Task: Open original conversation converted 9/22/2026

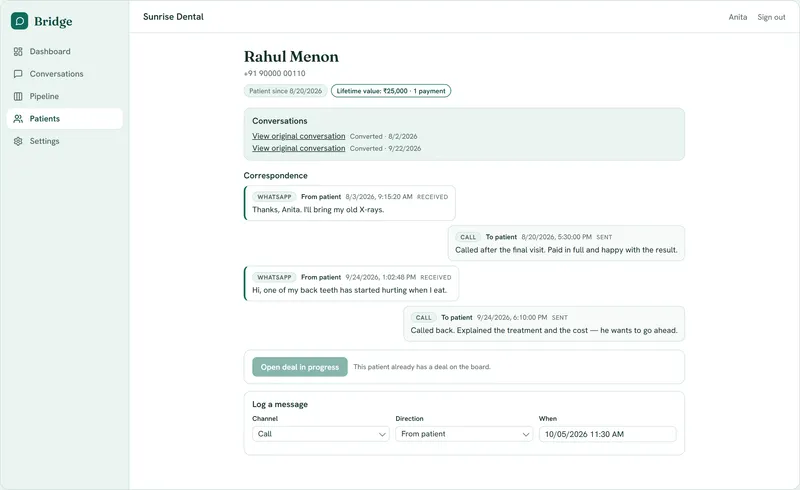Action: (298, 149)
